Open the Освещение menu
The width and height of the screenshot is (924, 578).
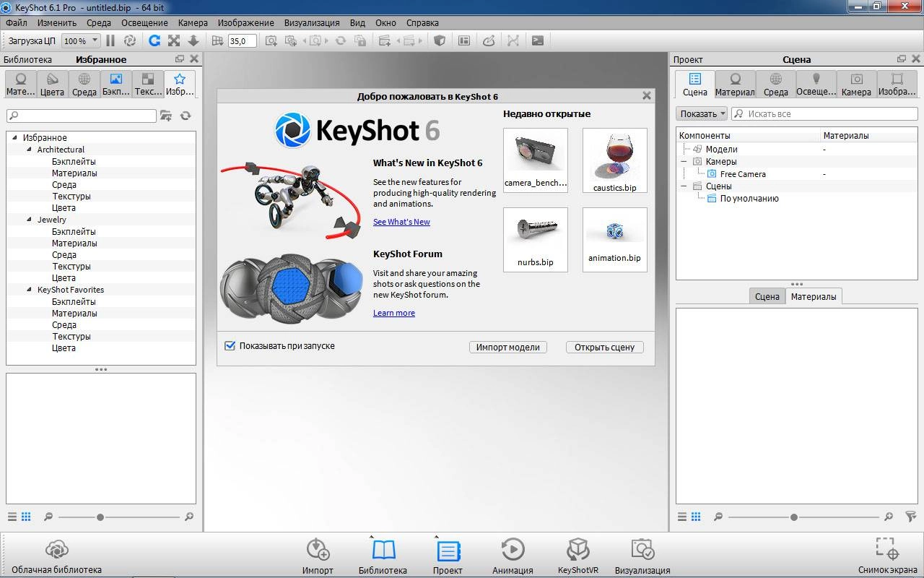point(144,22)
